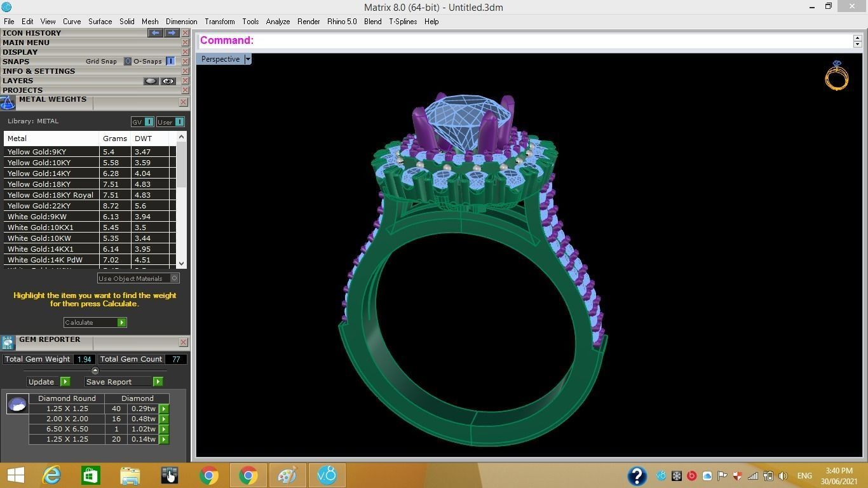
Task: Open the Solid menu
Action: coord(126,22)
